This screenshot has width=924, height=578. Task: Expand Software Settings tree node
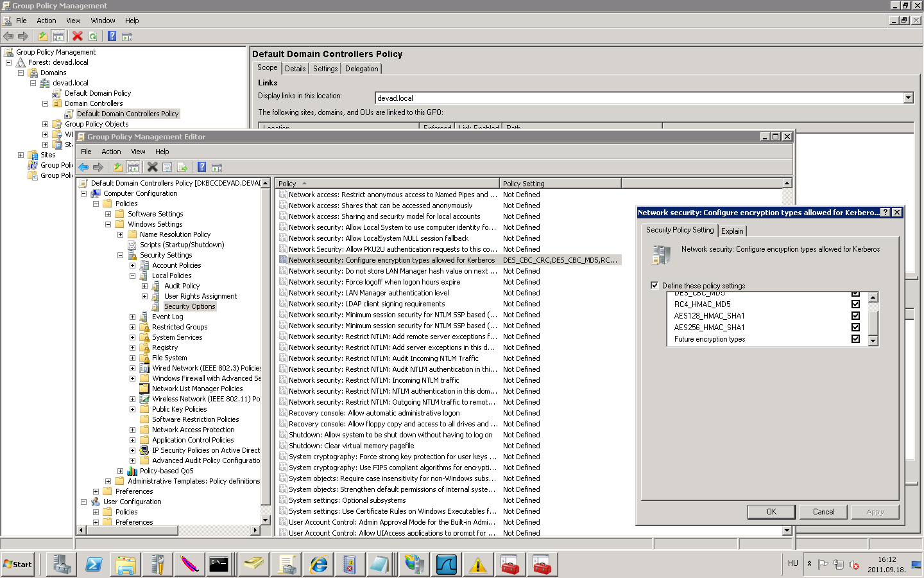point(108,214)
